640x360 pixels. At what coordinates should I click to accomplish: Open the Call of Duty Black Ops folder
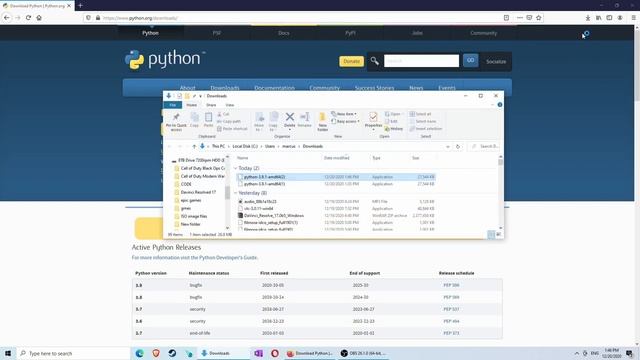199,168
